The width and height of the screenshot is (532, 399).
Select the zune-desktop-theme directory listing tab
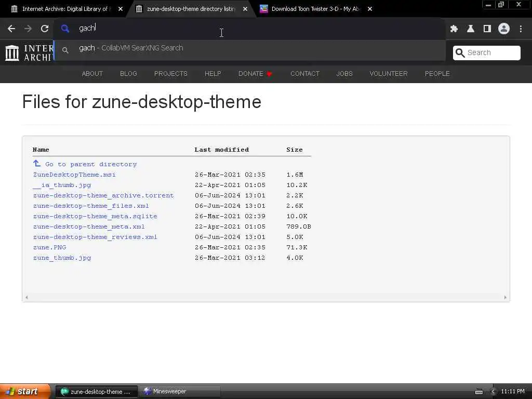click(x=190, y=9)
